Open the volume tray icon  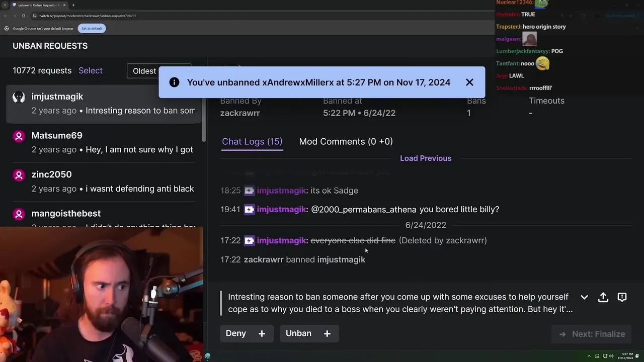pos(611,356)
